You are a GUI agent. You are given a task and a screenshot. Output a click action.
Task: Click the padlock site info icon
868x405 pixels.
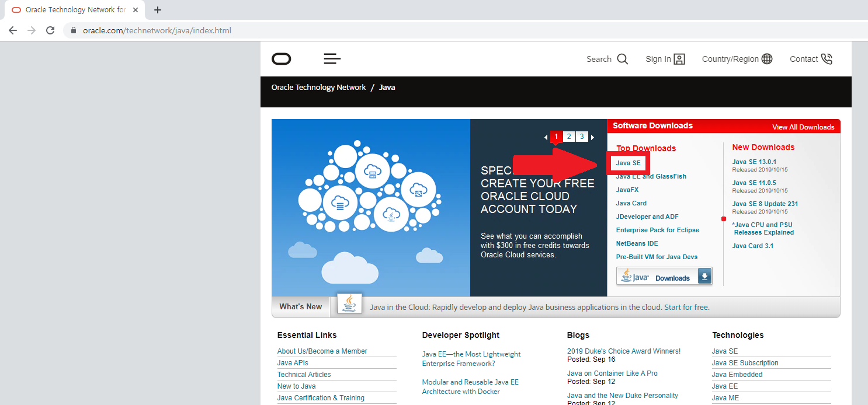coord(74,30)
